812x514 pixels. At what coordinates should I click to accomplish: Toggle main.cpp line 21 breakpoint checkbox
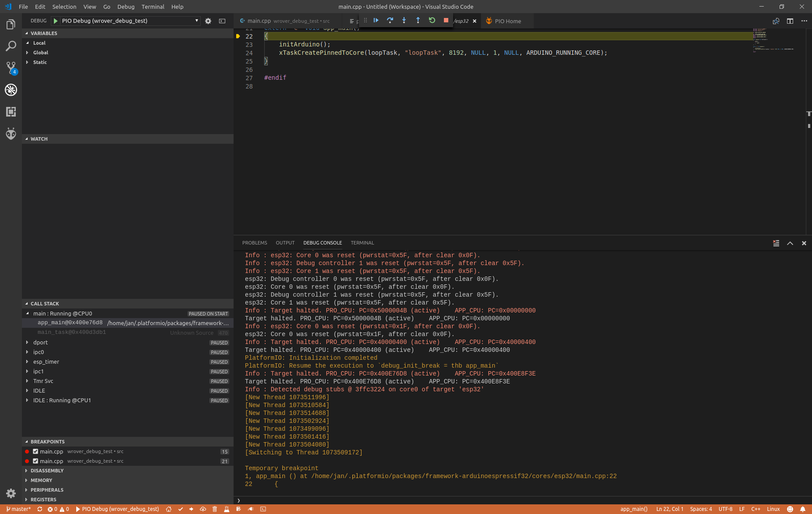pyautogui.click(x=35, y=461)
